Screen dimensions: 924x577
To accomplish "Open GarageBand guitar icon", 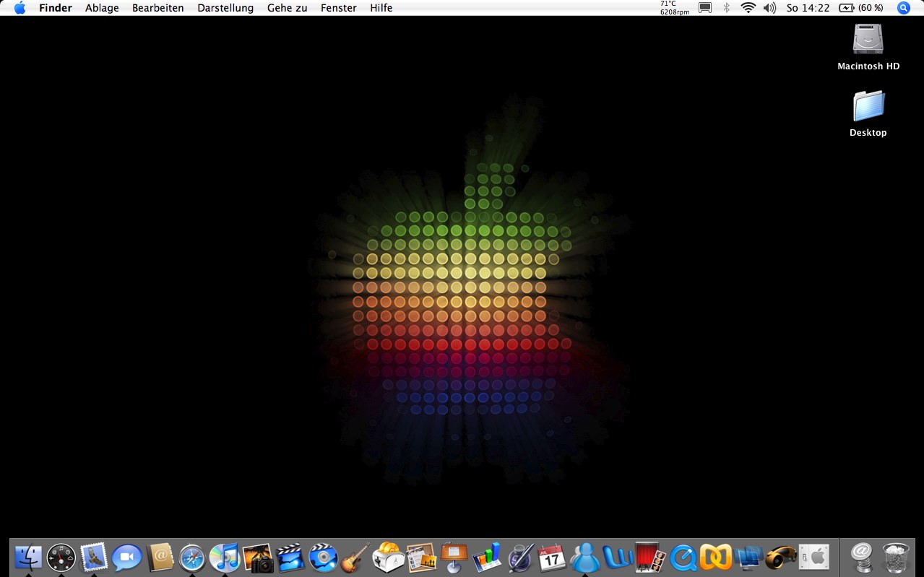I will pos(355,558).
